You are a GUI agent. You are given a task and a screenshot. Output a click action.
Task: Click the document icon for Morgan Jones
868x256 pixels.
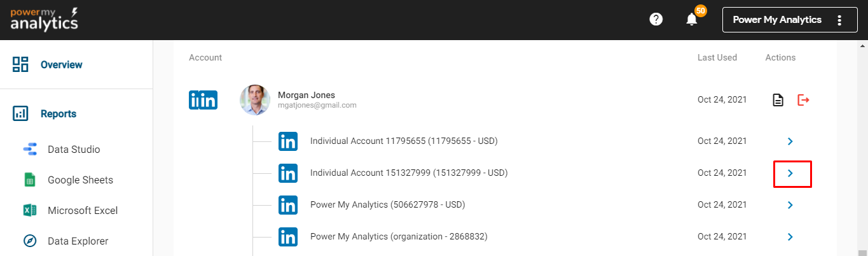tap(778, 100)
